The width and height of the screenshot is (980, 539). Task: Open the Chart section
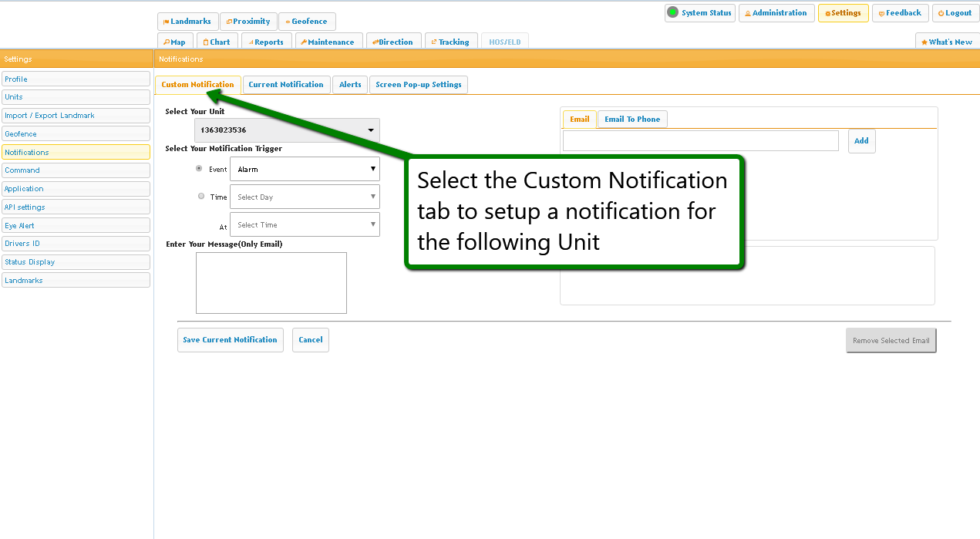point(217,42)
